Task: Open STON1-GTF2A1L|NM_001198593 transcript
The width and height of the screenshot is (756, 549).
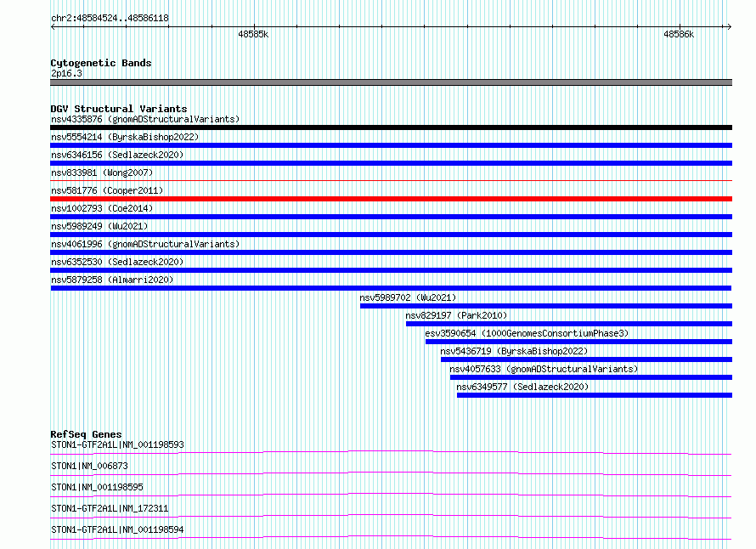Action: point(117,444)
